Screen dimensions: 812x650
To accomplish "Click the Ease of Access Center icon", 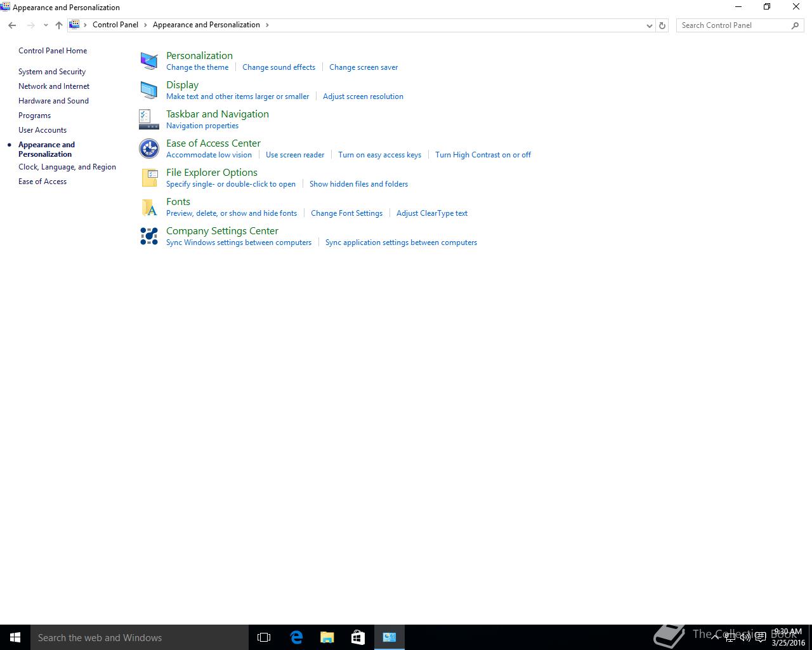I will [x=149, y=149].
